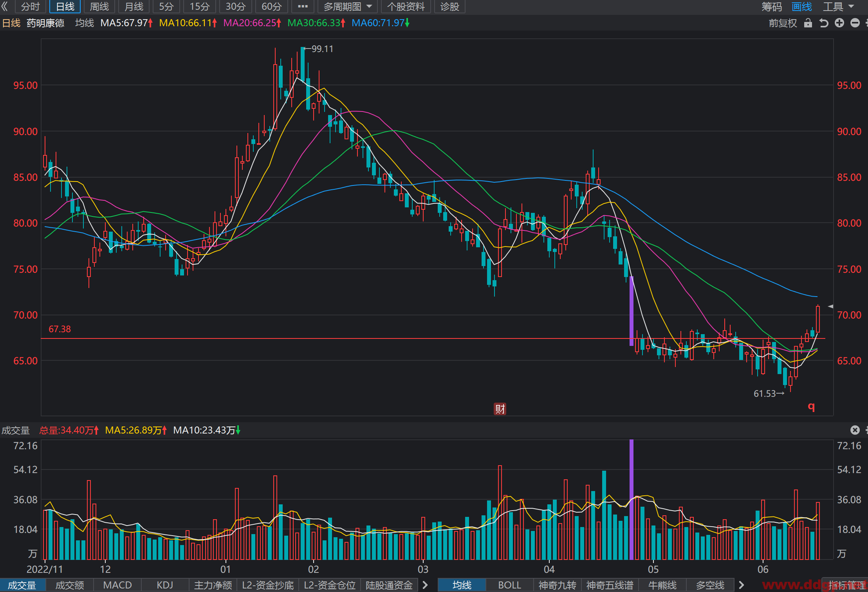This screenshot has height=592, width=868.
Task: Switch to the 分时 intraday view
Action: coord(30,7)
